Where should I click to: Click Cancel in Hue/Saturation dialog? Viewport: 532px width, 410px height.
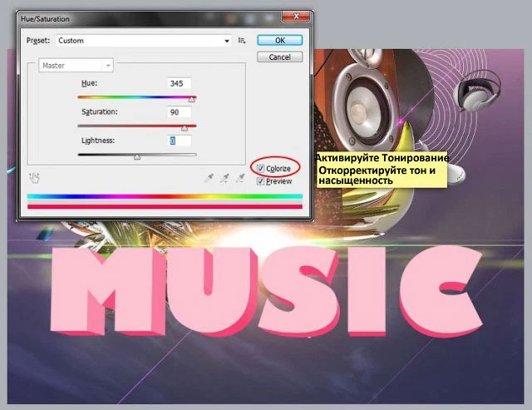[x=279, y=57]
